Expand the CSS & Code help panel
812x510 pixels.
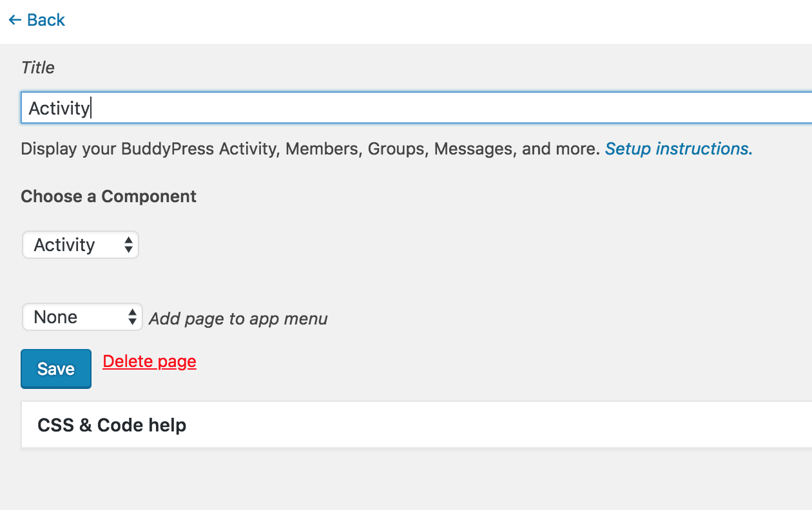tap(416, 425)
